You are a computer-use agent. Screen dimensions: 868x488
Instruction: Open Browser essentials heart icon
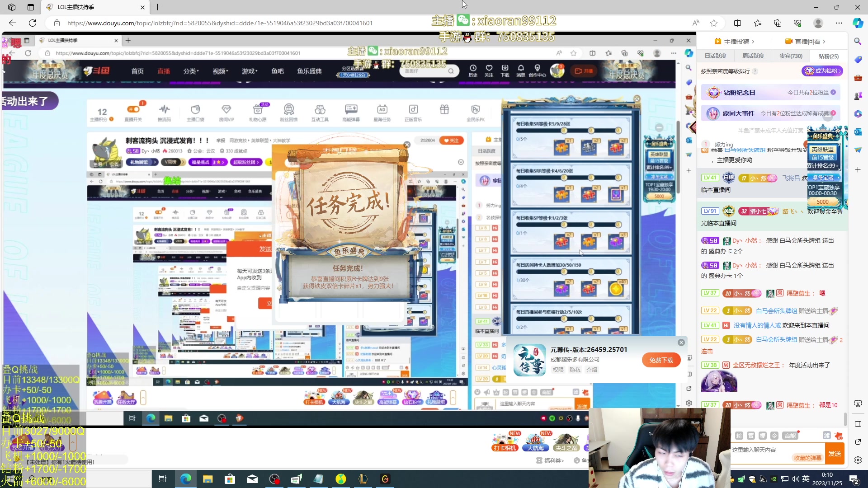(797, 23)
